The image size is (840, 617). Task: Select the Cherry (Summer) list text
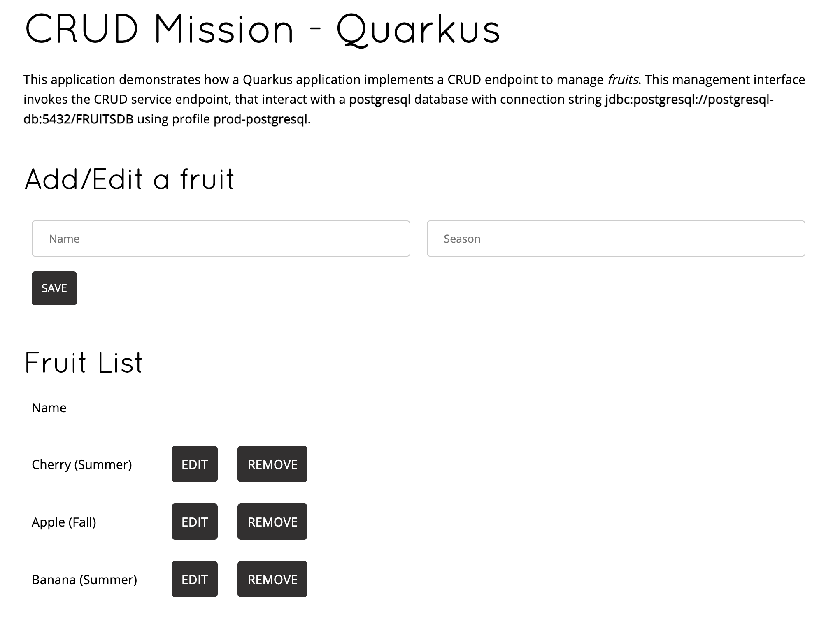click(x=82, y=464)
